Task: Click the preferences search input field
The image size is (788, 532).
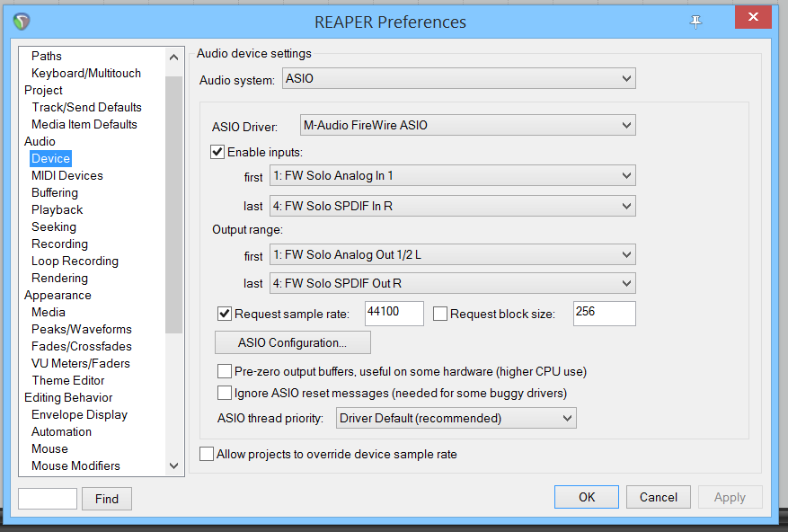Action: tap(48, 499)
